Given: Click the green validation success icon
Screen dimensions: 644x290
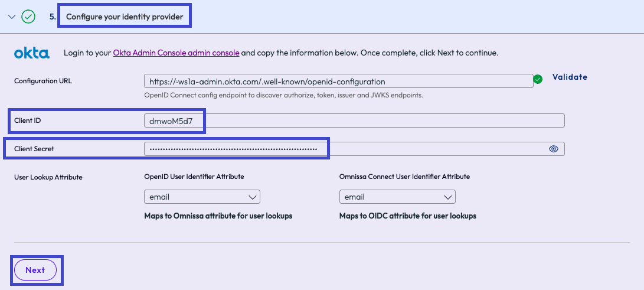Looking at the screenshot, I should click(538, 79).
